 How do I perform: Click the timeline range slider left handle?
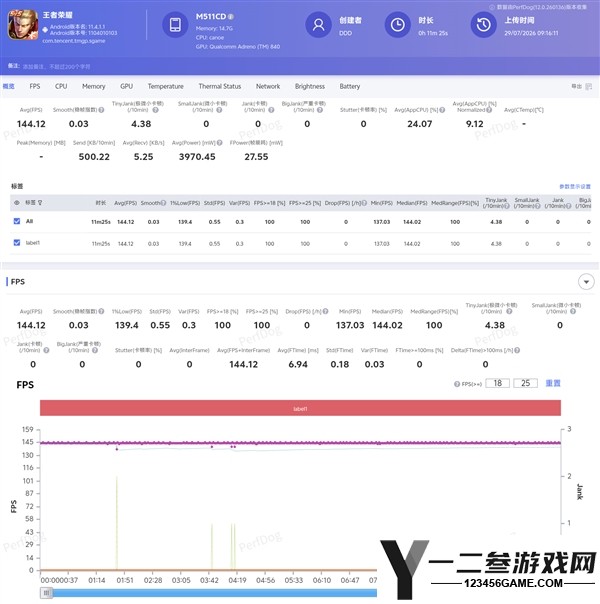click(46, 593)
